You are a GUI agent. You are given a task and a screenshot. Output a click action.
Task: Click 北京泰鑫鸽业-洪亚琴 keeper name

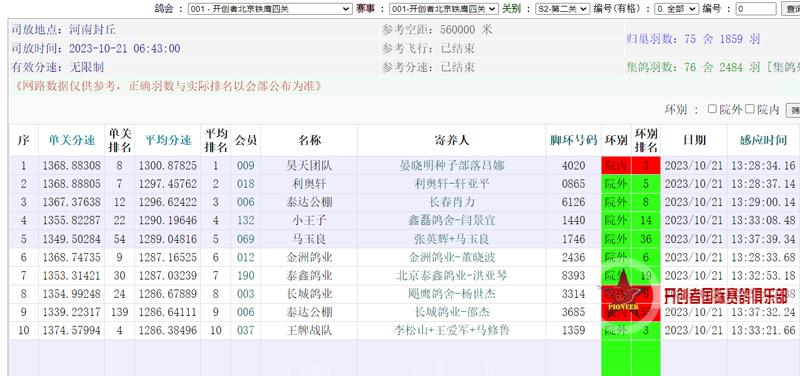[452, 275]
